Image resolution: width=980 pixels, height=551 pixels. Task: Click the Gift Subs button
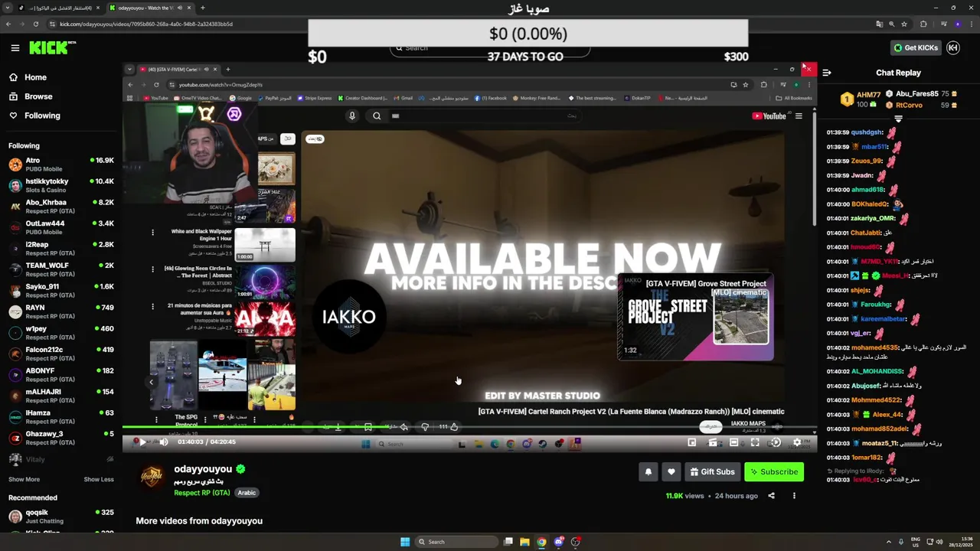[712, 472]
